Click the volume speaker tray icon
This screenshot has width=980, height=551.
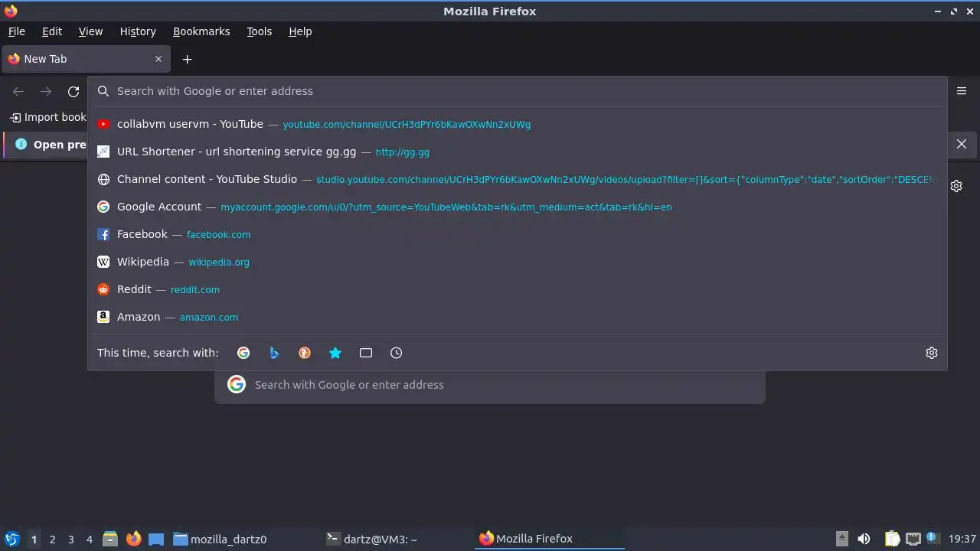[864, 539]
